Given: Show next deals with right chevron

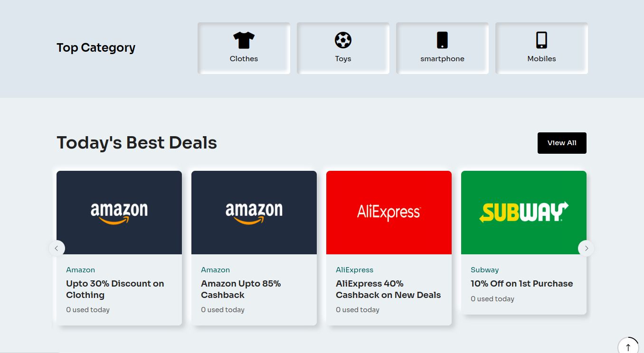Looking at the screenshot, I should point(586,248).
